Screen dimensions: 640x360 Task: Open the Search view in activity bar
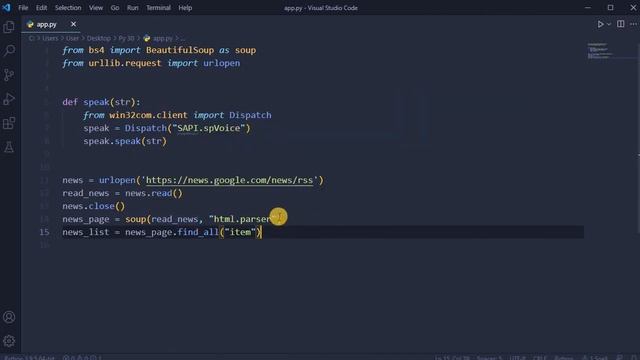(9, 51)
